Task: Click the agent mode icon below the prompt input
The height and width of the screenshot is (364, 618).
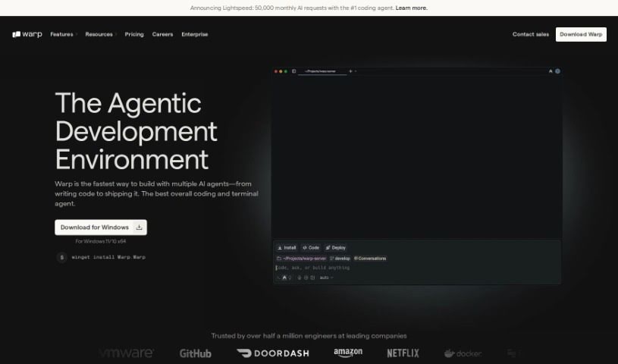Action: click(284, 278)
